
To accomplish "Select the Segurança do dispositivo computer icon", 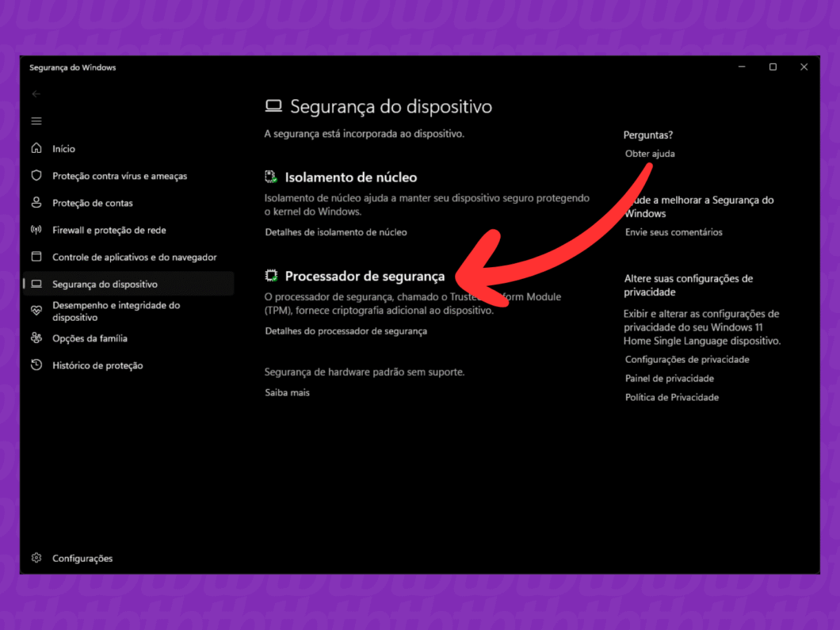I will (x=38, y=284).
